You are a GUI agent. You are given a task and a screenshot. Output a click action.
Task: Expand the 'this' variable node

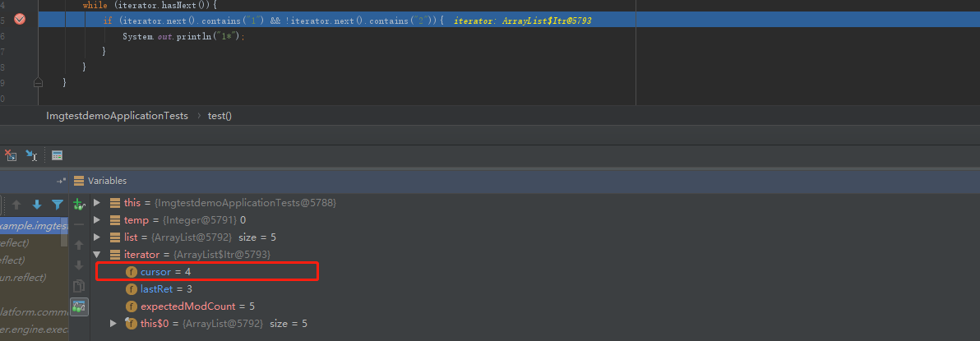[97, 202]
